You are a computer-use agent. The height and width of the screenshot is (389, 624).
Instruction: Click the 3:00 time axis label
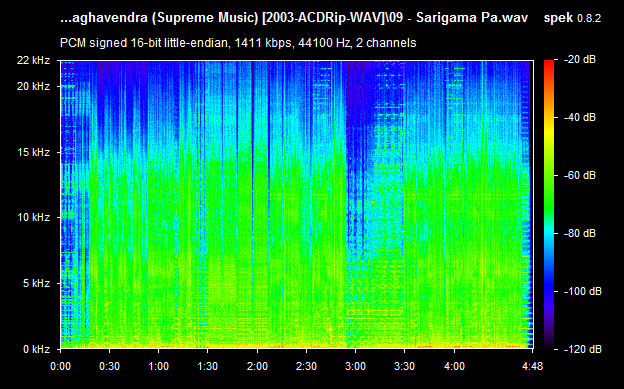(355, 366)
